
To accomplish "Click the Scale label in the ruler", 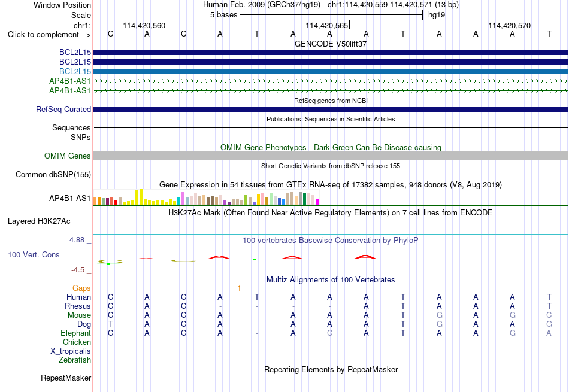I will [81, 15].
